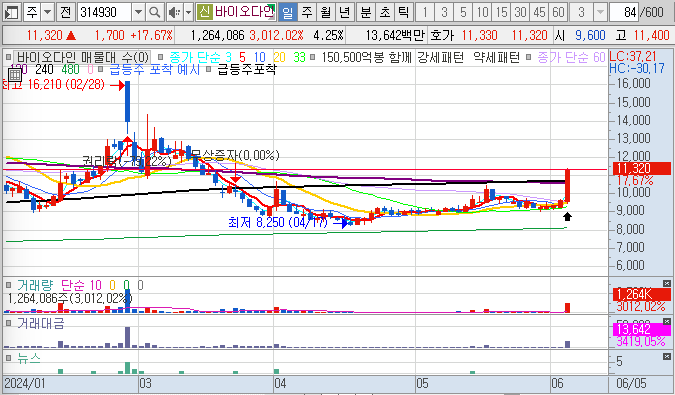Click the news marker at start of April
This screenshot has height=395, width=675.
(x=276, y=371)
